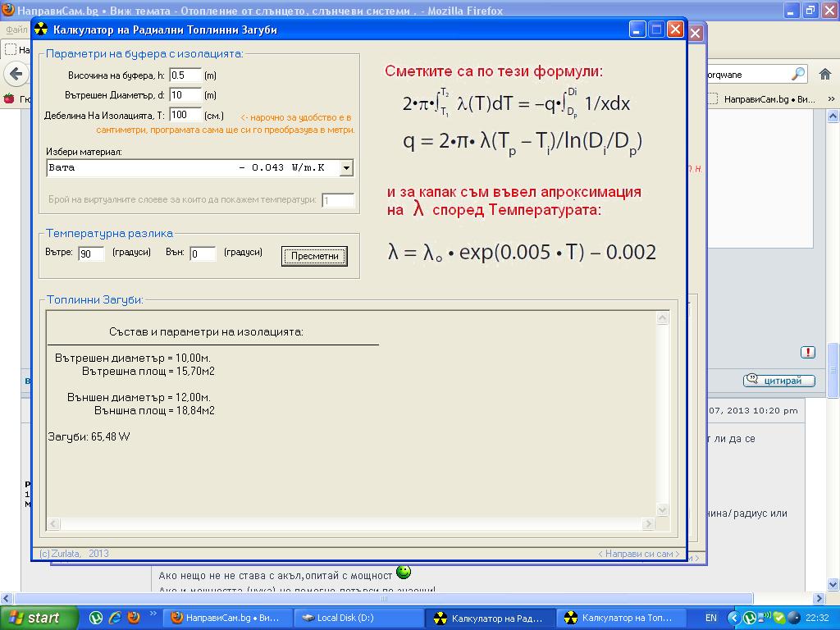Click the red exclamation report icon
Viewport: 840px width, 630px height.
point(808,352)
